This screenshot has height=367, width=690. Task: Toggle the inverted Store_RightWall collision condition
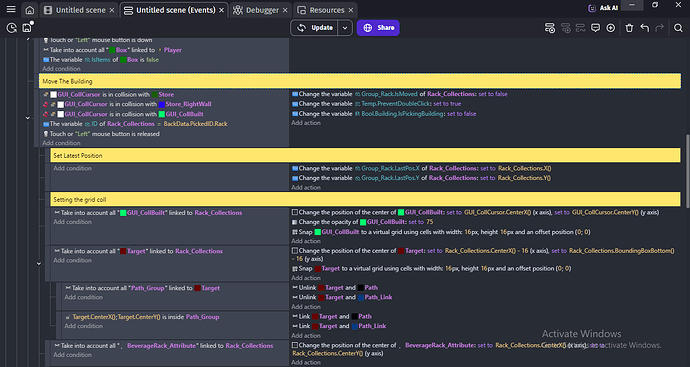point(45,104)
